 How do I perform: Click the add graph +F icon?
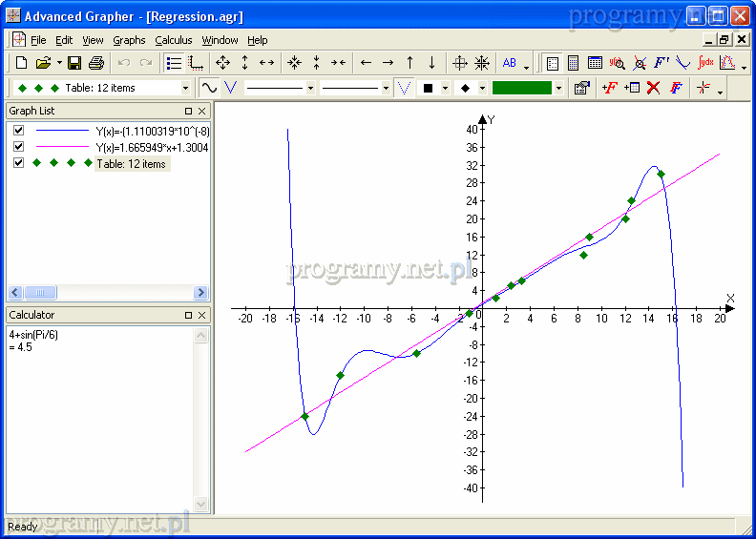click(x=609, y=88)
